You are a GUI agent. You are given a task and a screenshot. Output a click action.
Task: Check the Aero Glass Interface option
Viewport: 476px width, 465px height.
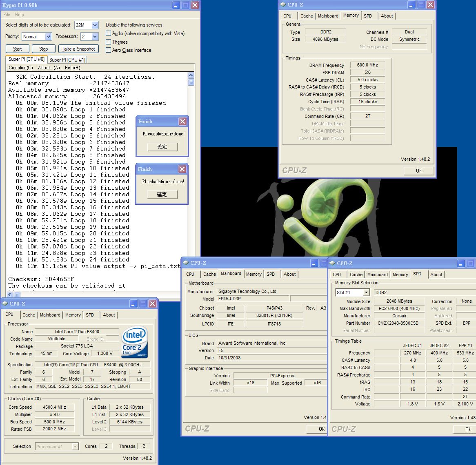[x=108, y=50]
